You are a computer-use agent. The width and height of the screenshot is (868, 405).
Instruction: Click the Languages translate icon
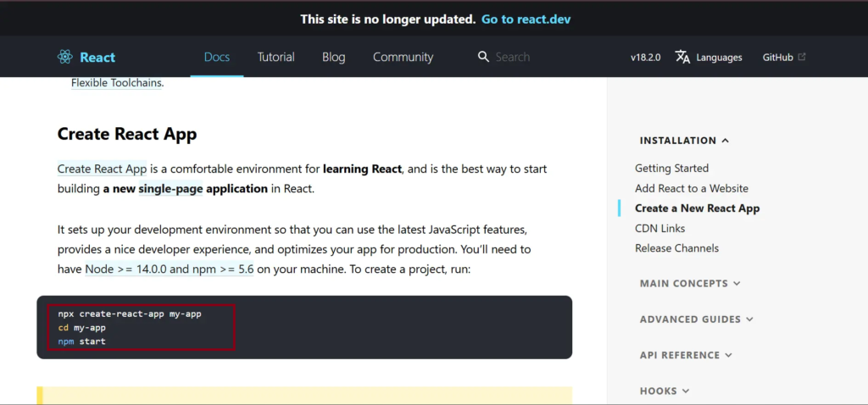click(682, 57)
